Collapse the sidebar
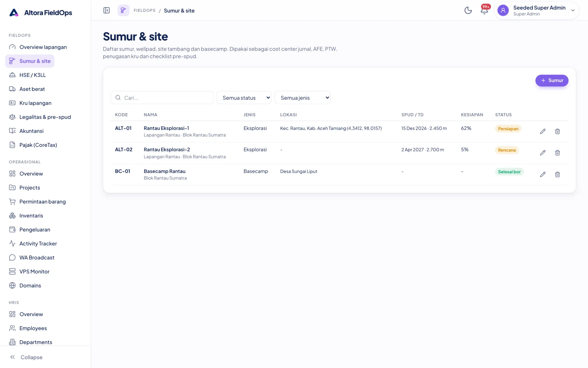The height and width of the screenshot is (368, 588). pos(26,357)
